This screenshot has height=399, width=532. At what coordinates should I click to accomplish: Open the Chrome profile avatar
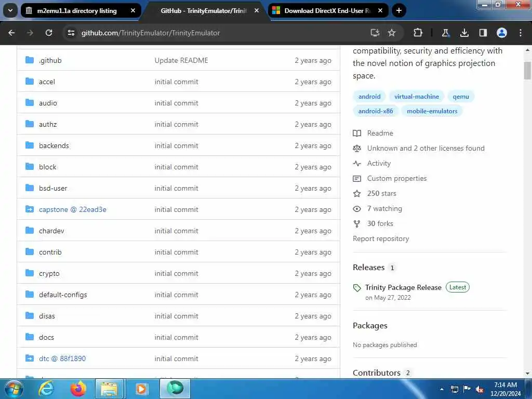pyautogui.click(x=502, y=33)
